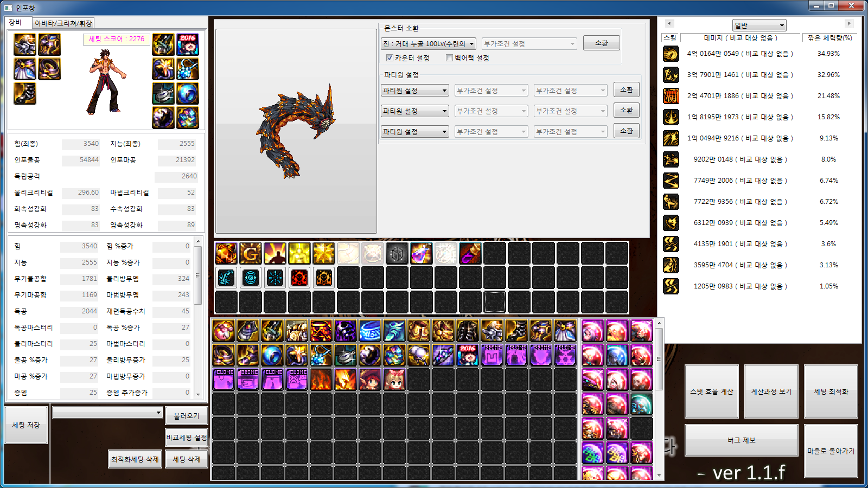Click 최적화세팅 삭제 button
868x488 pixels.
135,459
